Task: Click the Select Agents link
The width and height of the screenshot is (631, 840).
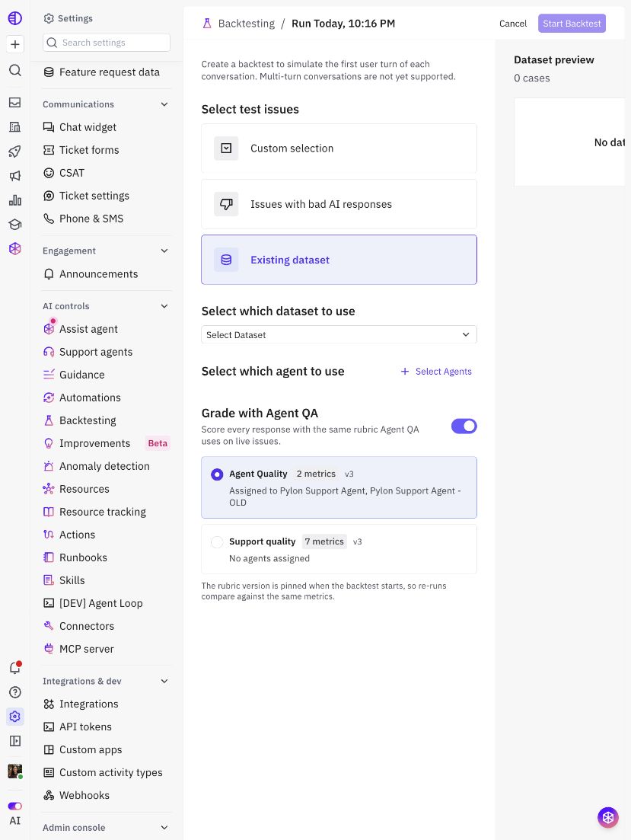Action: coord(437,371)
